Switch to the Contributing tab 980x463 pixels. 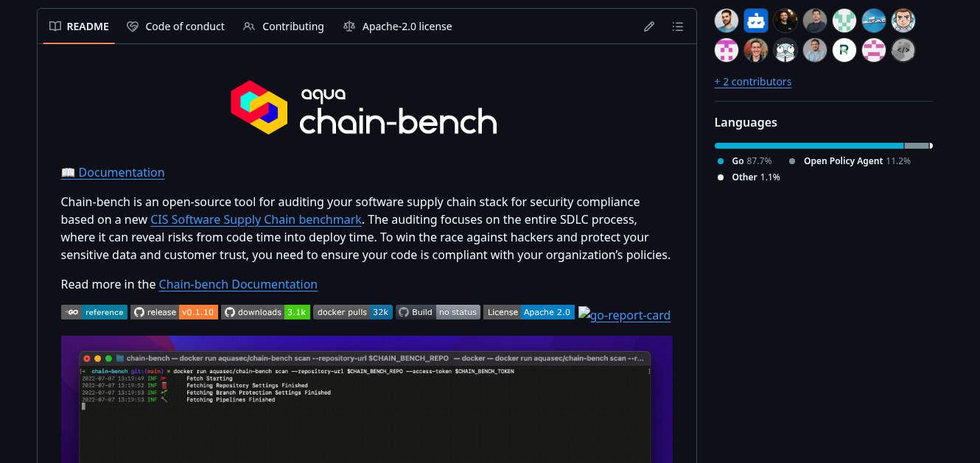tap(293, 26)
